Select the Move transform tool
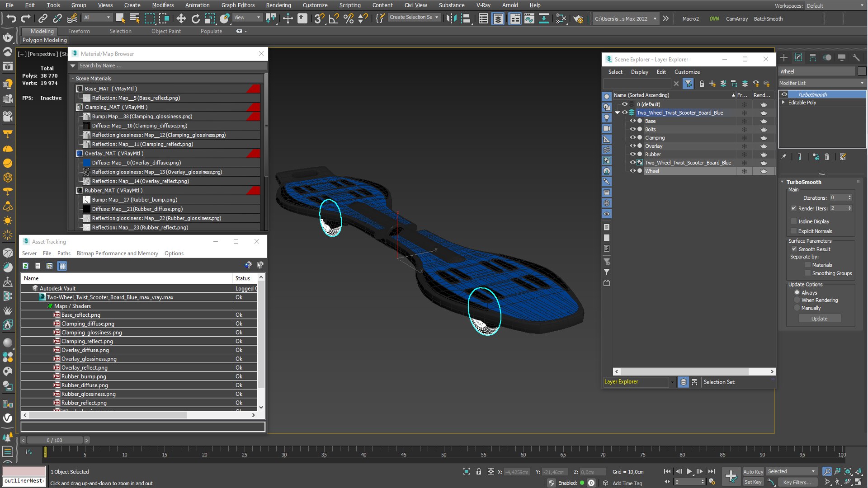 181,19
